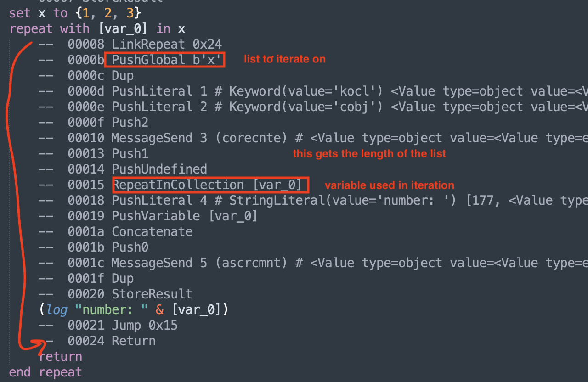The image size is (588, 382).
Task: Click the red-boxed RepeatInCollection [var_0] instruction
Action: coord(210,185)
